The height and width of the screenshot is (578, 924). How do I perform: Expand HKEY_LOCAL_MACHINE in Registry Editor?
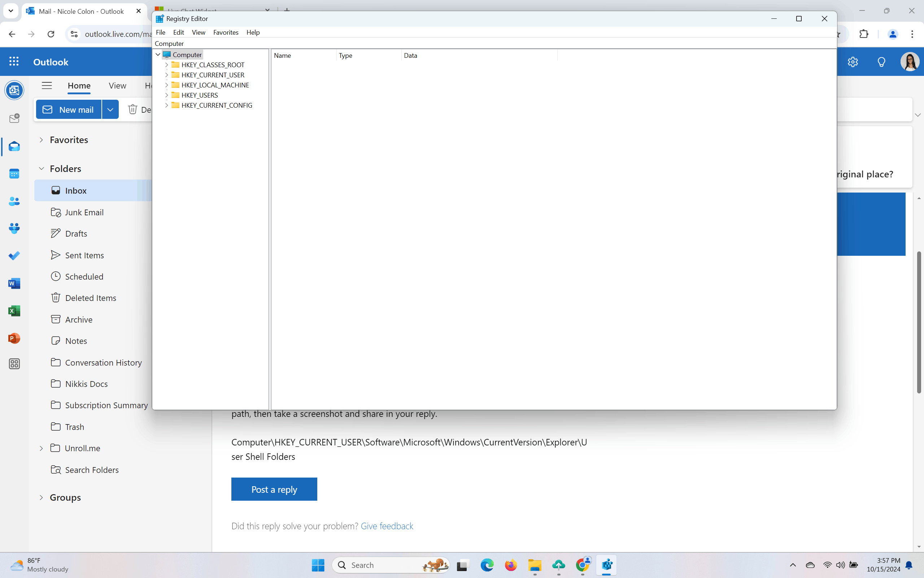pos(166,85)
